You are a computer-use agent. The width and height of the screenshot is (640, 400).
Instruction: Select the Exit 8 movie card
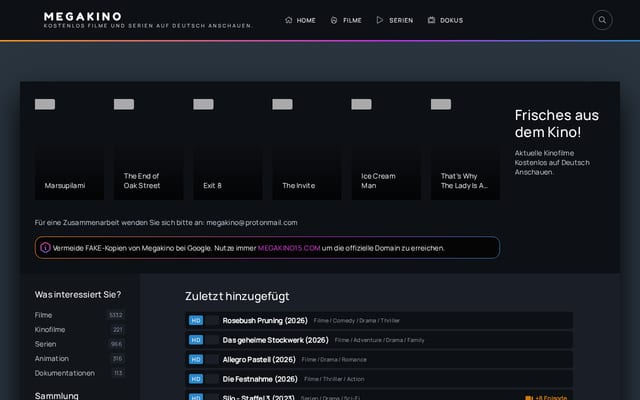click(228, 147)
